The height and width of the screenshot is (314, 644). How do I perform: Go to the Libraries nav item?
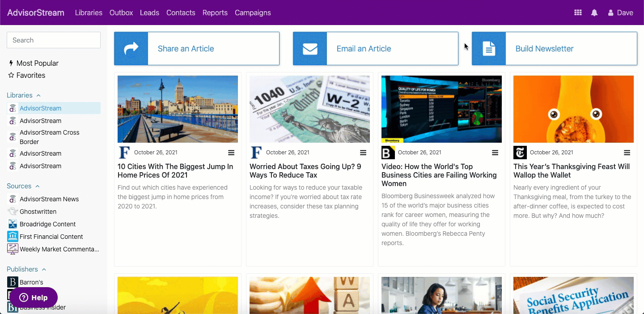coord(89,13)
